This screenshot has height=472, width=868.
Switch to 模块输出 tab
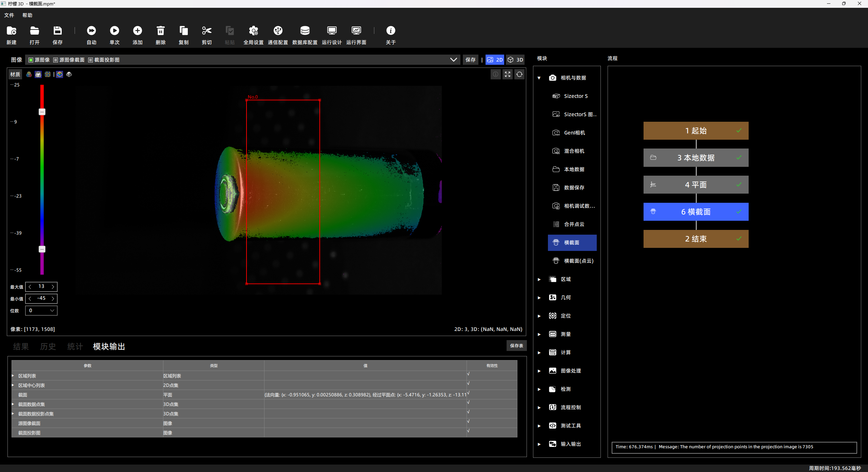[109, 346]
